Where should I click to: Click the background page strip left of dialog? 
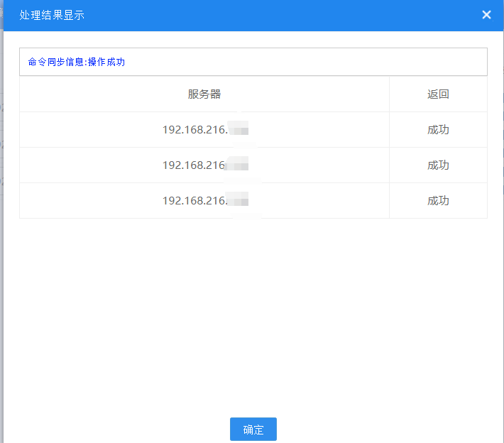click(1, 213)
